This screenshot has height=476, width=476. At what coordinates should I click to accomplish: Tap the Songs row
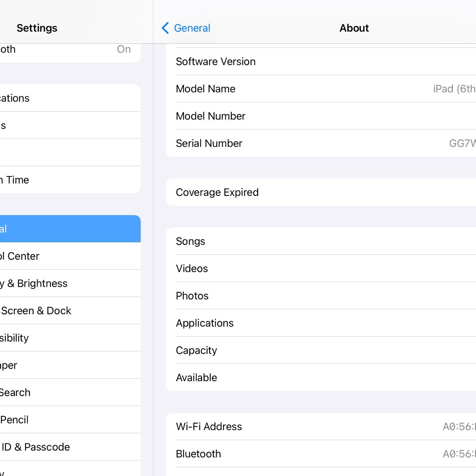click(x=321, y=241)
